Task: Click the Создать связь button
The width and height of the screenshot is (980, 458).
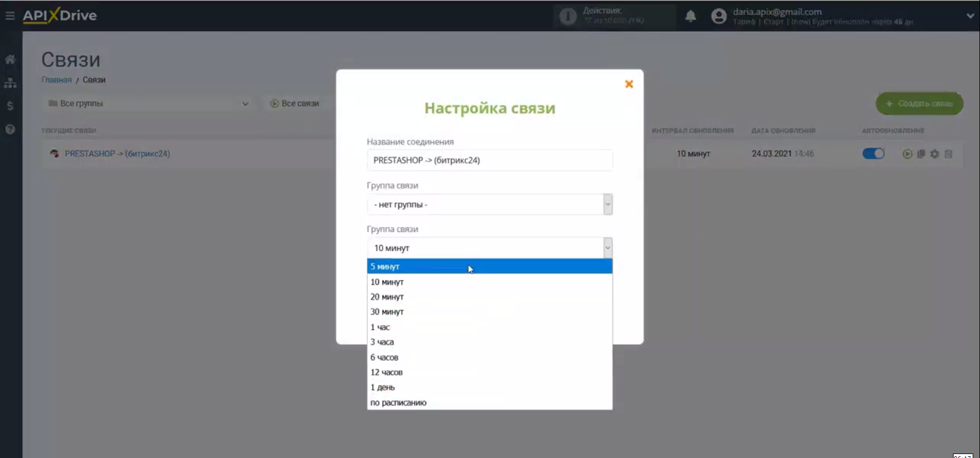Action: [919, 104]
